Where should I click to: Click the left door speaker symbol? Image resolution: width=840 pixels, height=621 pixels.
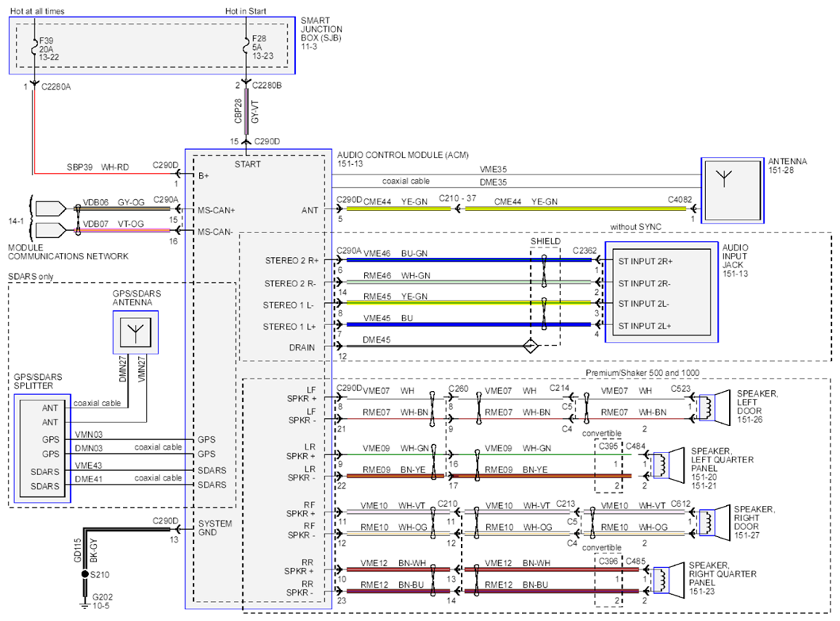pyautogui.click(x=715, y=407)
